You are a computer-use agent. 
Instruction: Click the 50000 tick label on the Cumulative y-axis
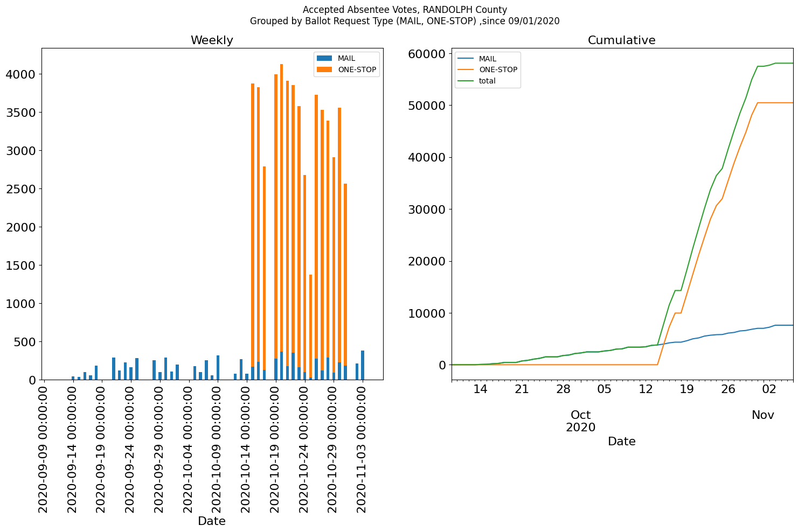click(x=427, y=106)
